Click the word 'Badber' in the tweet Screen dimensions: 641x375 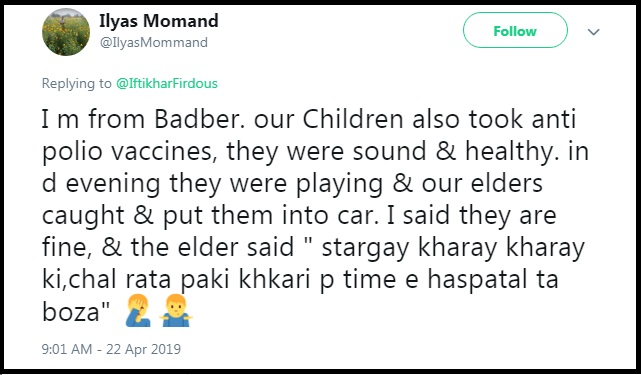point(200,119)
